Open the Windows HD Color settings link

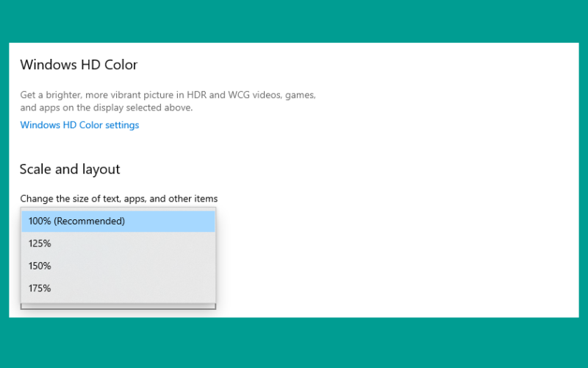click(x=79, y=125)
